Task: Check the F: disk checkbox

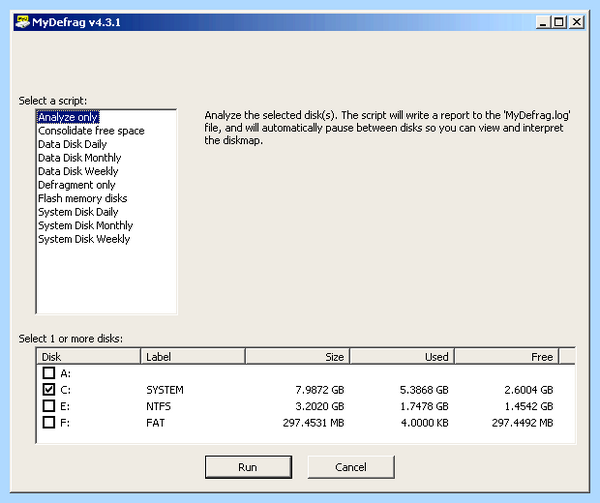Action: pyautogui.click(x=49, y=423)
